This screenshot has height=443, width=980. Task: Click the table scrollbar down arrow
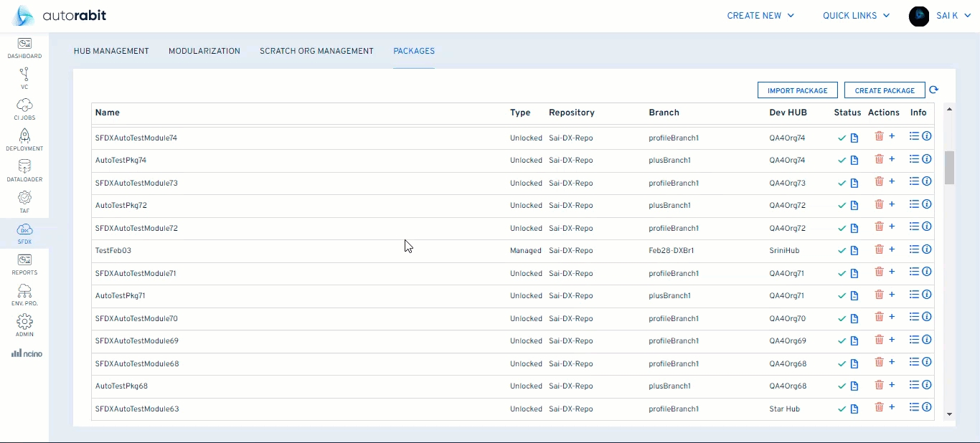pos(950,414)
